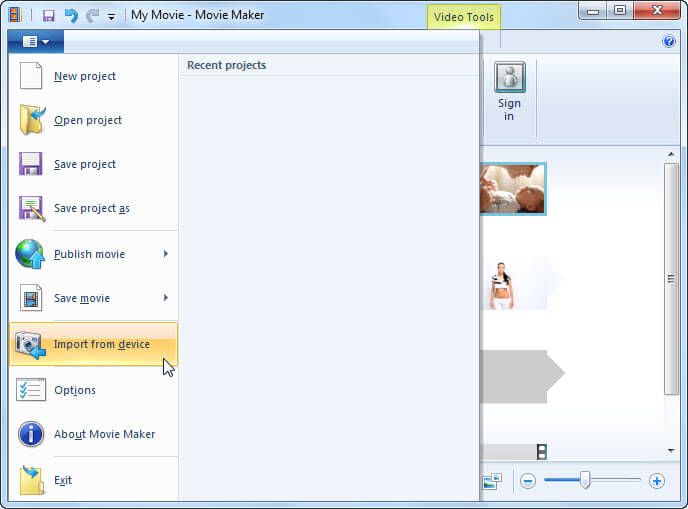Choose Open project from the menu
Viewport: 688px width, 509px height.
tap(93, 120)
